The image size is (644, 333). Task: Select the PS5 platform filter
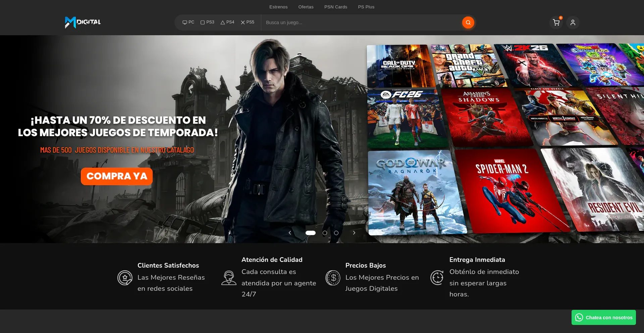point(248,22)
